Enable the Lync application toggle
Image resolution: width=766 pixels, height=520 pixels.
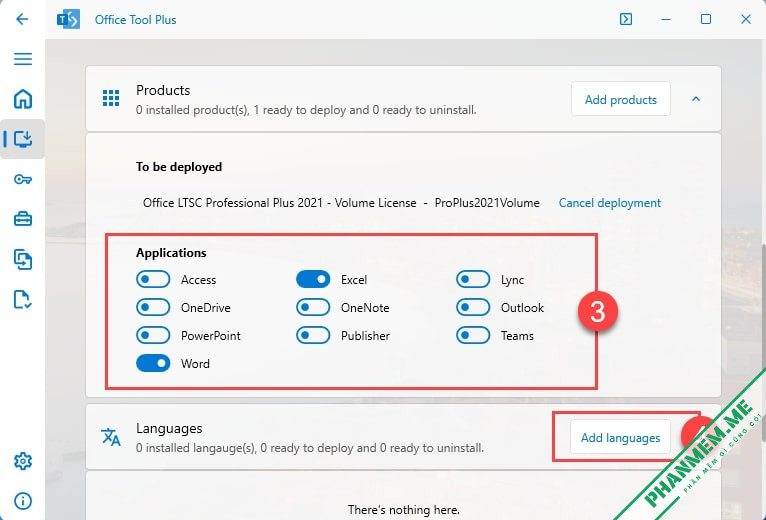pyautogui.click(x=473, y=280)
